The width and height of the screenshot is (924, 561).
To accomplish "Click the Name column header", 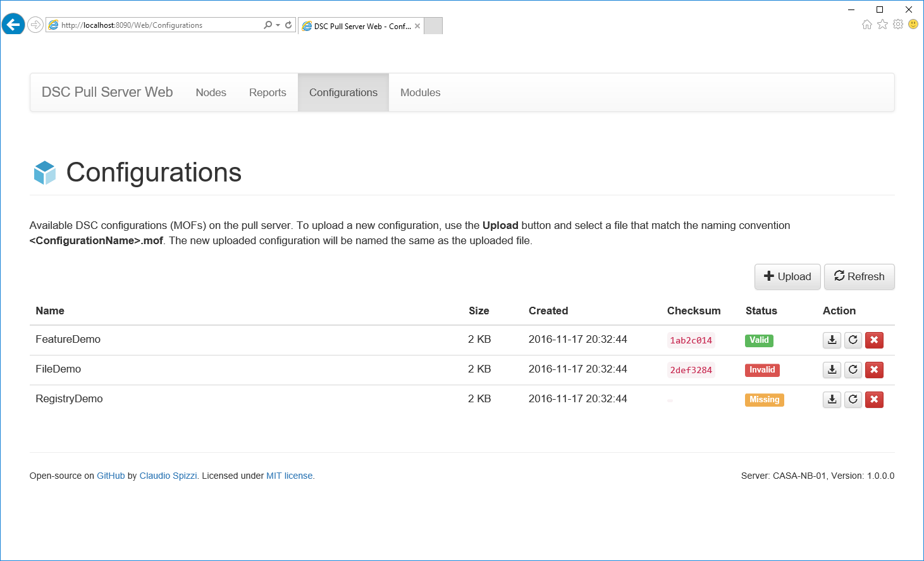I will pos(50,311).
